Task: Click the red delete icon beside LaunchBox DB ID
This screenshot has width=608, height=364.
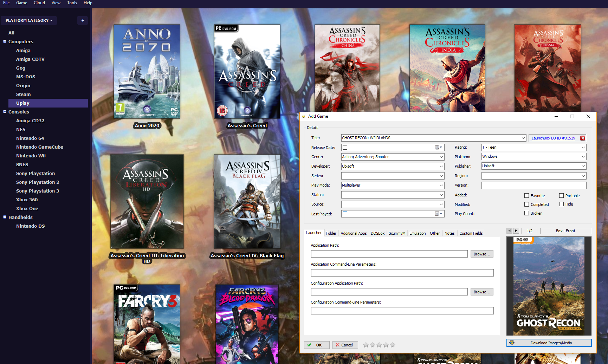Action: coord(583,138)
